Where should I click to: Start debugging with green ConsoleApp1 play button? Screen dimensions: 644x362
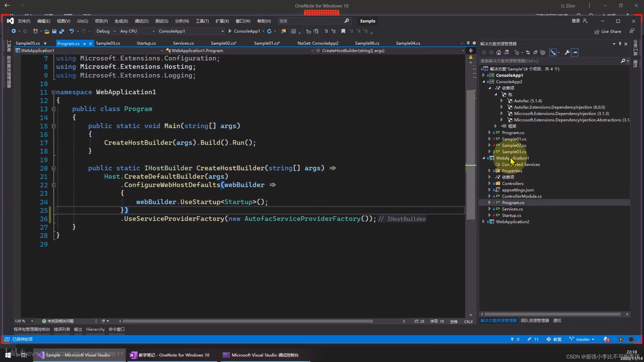coord(230,31)
